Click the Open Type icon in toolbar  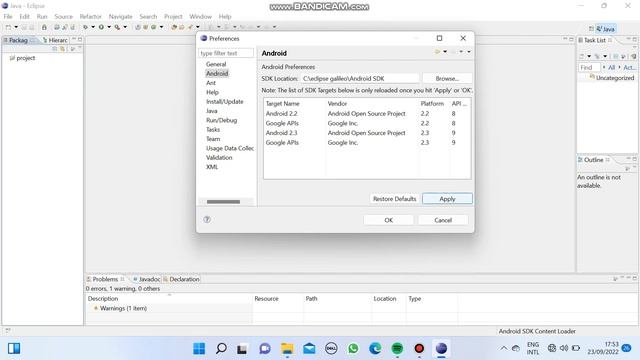click(174, 27)
